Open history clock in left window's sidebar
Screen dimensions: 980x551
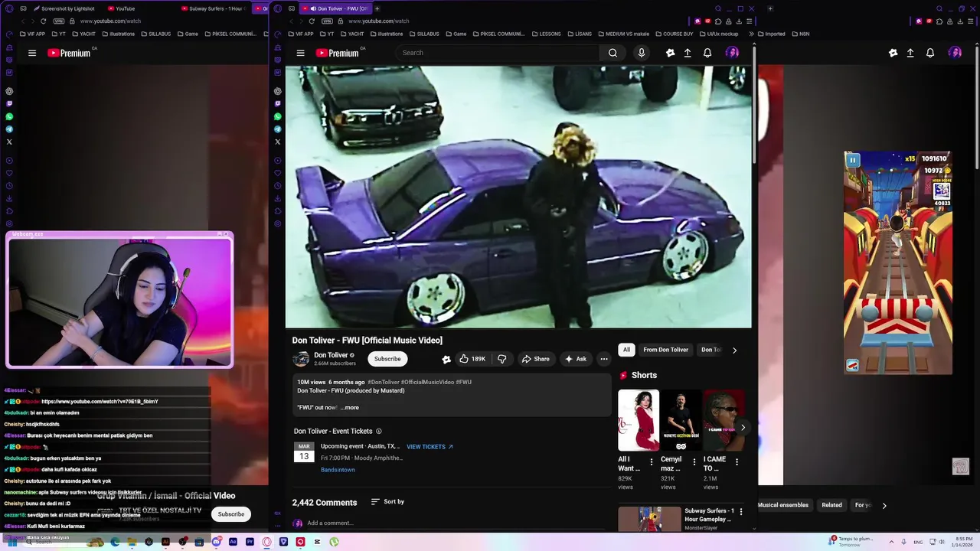9,185
